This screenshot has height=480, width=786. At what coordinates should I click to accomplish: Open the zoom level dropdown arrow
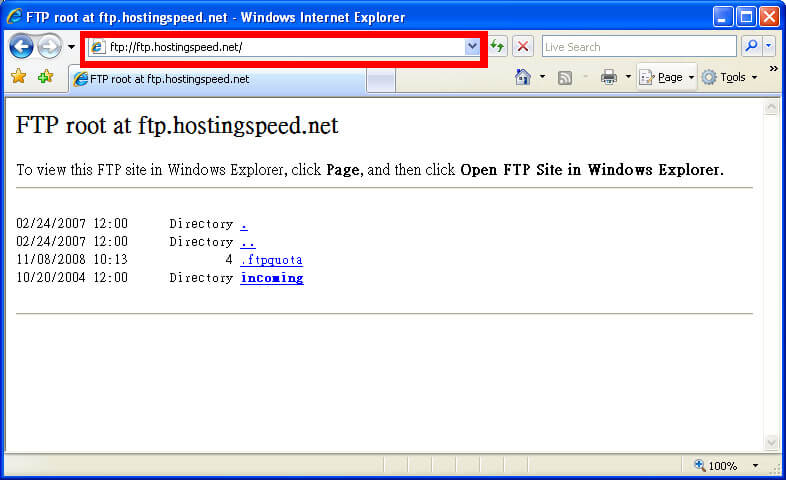coord(755,466)
